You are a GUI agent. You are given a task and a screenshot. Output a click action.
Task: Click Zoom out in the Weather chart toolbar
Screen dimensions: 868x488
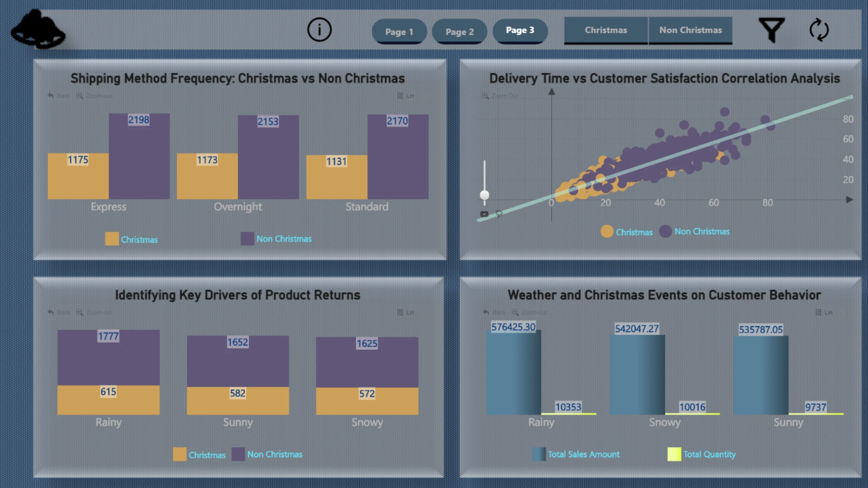529,312
